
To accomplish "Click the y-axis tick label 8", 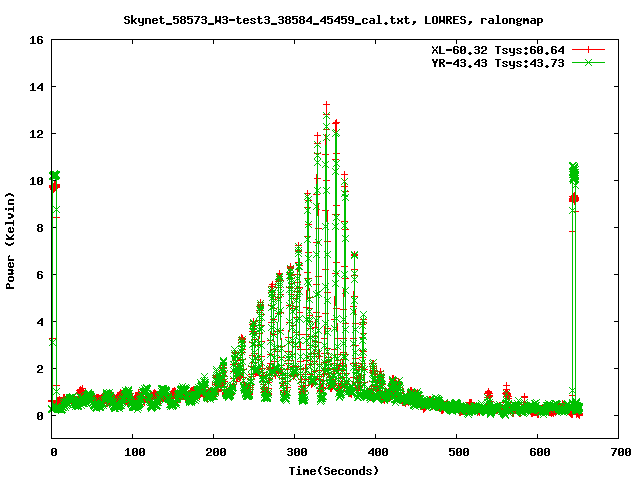I will tap(40, 228).
